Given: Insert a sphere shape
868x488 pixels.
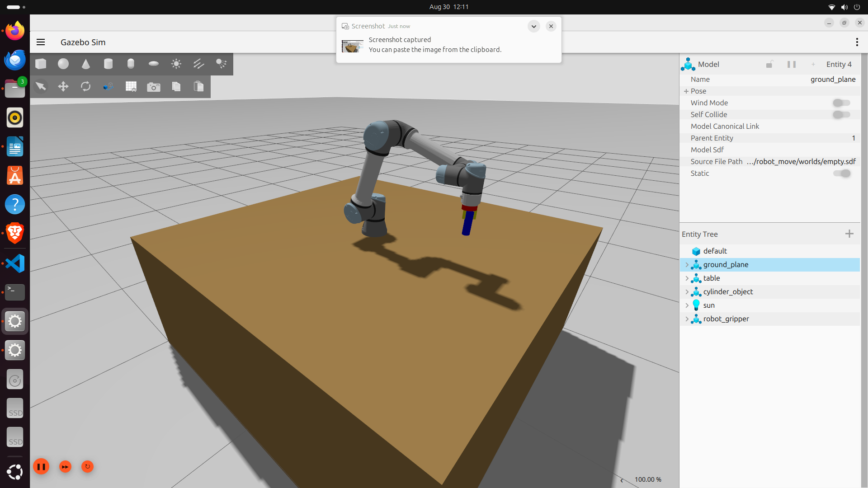Looking at the screenshot, I should (x=63, y=64).
